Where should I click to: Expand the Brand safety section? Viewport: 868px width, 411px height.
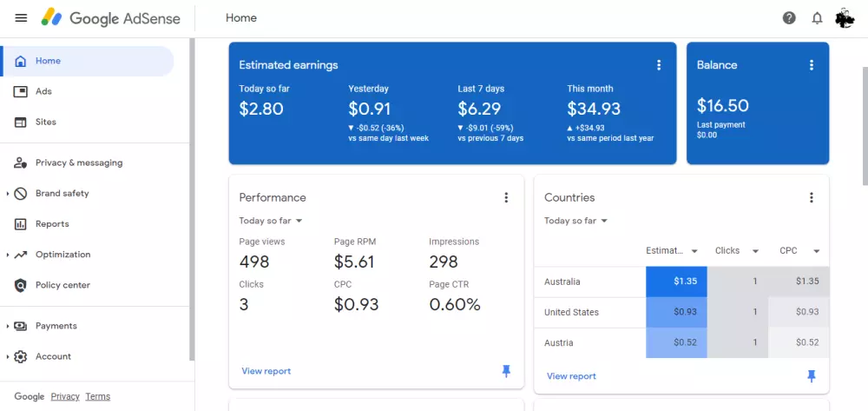[8, 194]
